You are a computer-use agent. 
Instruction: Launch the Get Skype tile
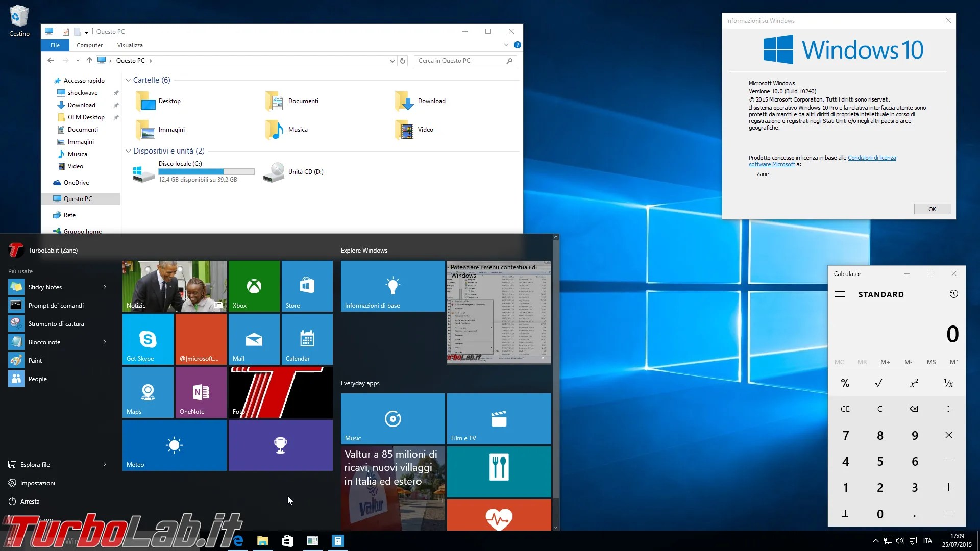point(148,339)
